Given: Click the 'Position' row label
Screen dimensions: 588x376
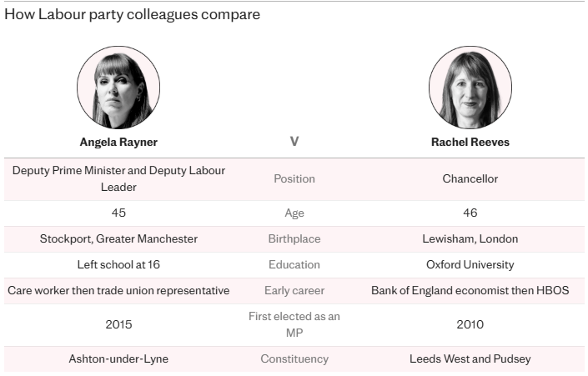Looking at the screenshot, I should (x=294, y=178).
